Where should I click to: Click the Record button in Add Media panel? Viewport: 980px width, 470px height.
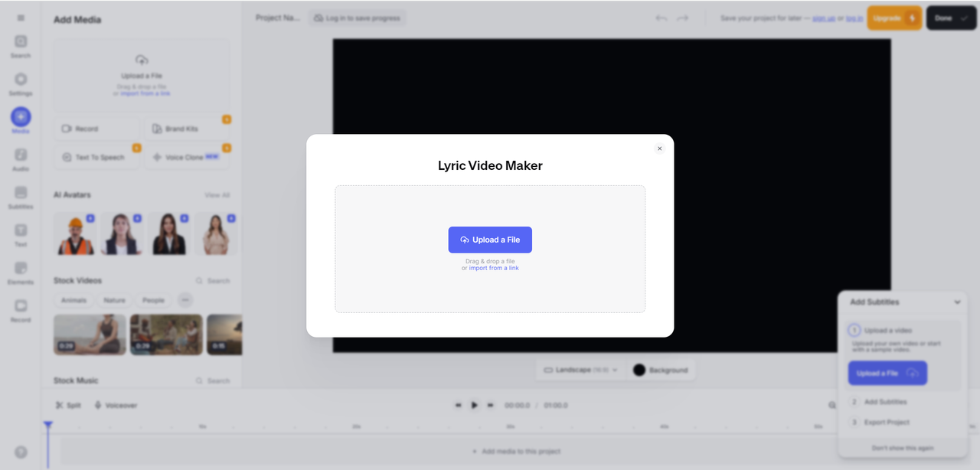pyautogui.click(x=96, y=129)
